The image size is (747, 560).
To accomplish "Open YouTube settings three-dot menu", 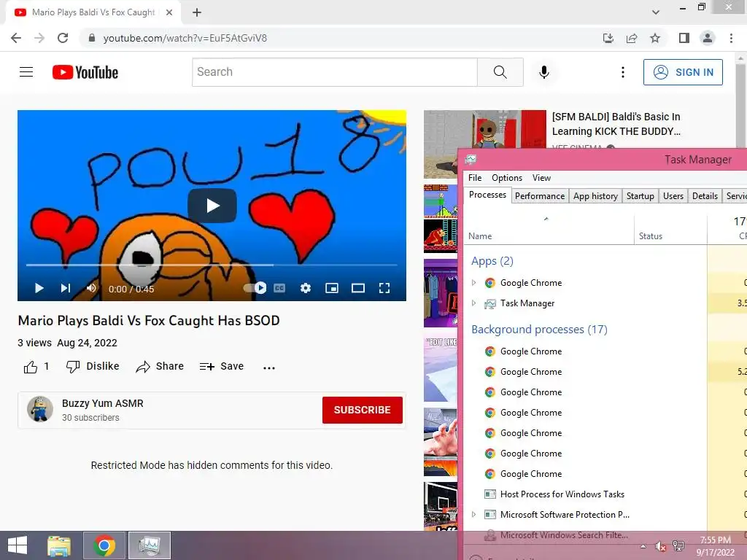I will point(623,72).
